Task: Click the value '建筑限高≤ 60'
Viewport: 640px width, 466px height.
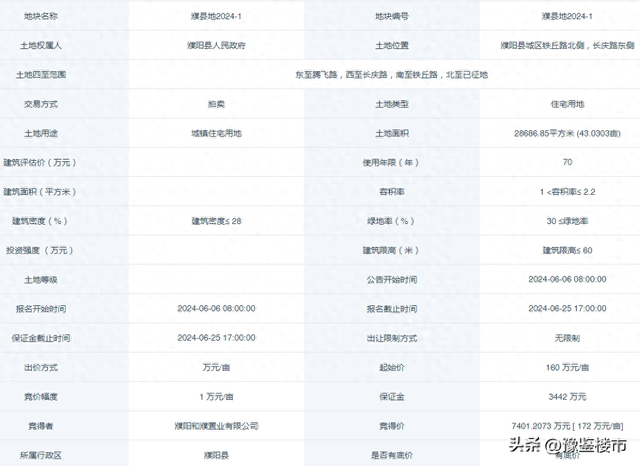Action: (x=567, y=250)
